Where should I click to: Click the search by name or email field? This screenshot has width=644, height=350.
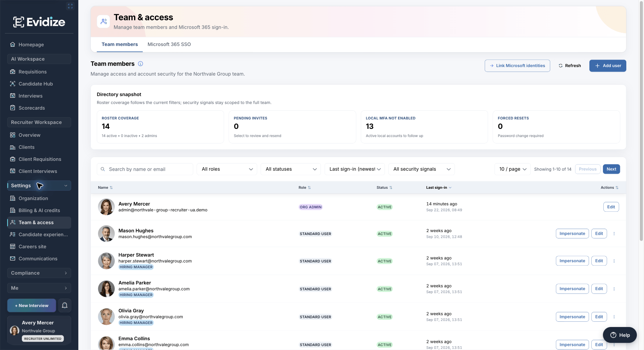145,169
